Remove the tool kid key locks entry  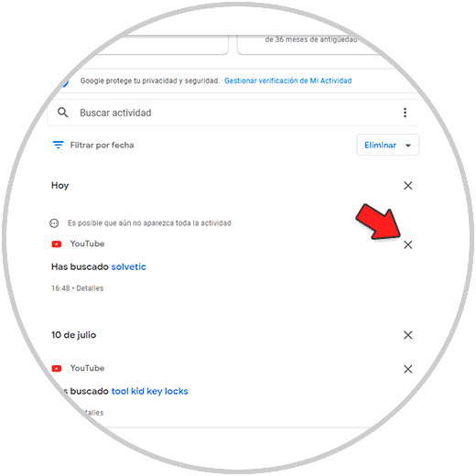pyautogui.click(x=408, y=369)
